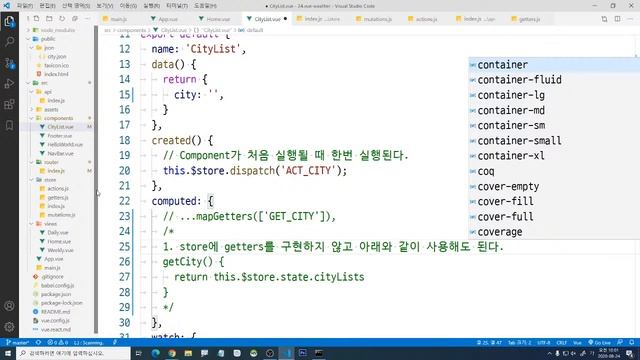Click Go Live in status bar
640x360 pixels.
599,342
